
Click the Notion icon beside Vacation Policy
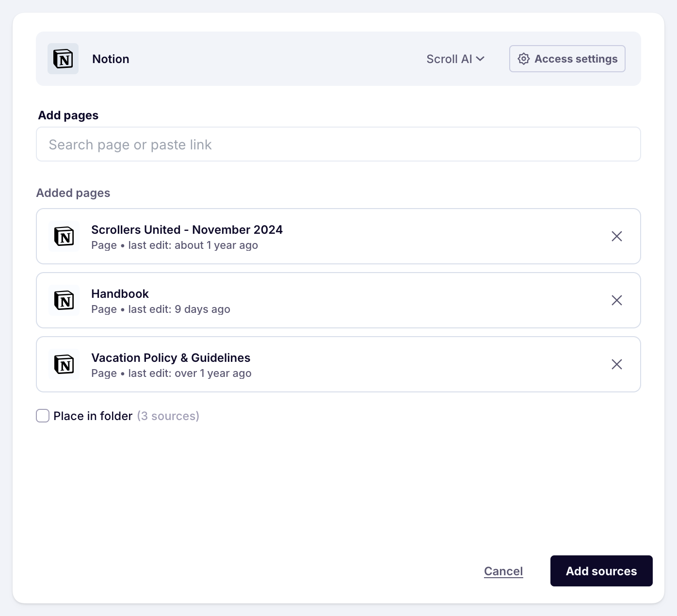click(64, 365)
